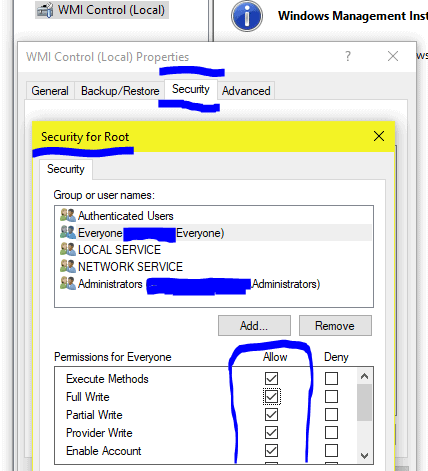Click the Authenticated Users group icon
This screenshot has height=471, width=428.
68,215
